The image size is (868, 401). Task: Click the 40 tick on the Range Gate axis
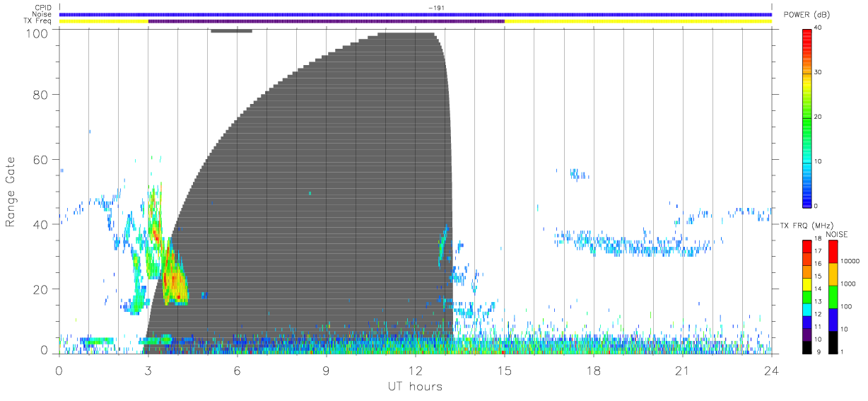pyautogui.click(x=40, y=224)
